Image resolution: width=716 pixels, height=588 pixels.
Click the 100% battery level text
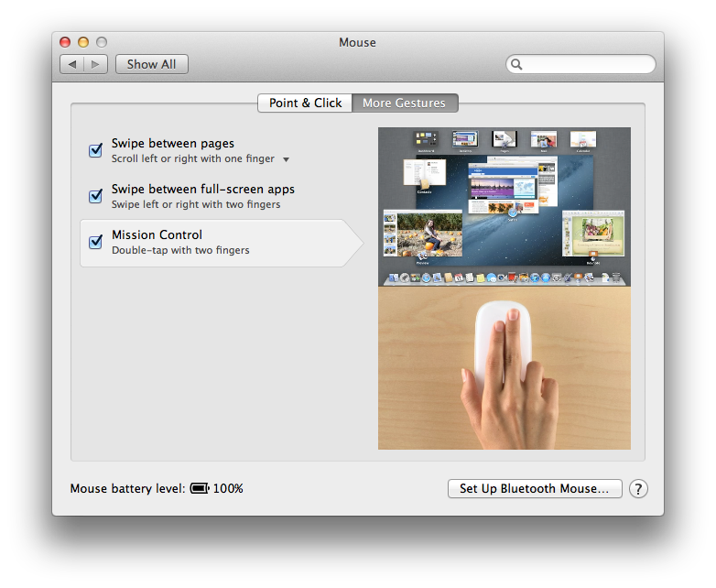pyautogui.click(x=228, y=488)
